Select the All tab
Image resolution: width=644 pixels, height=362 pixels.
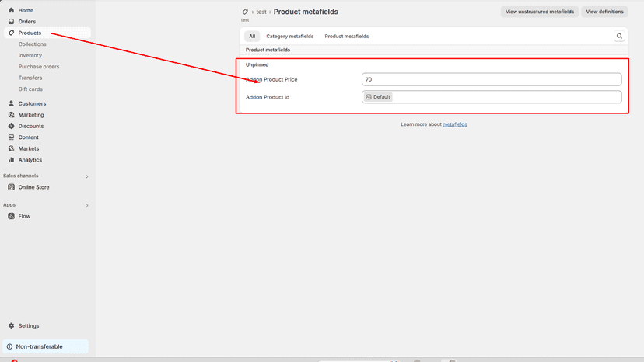click(x=252, y=36)
